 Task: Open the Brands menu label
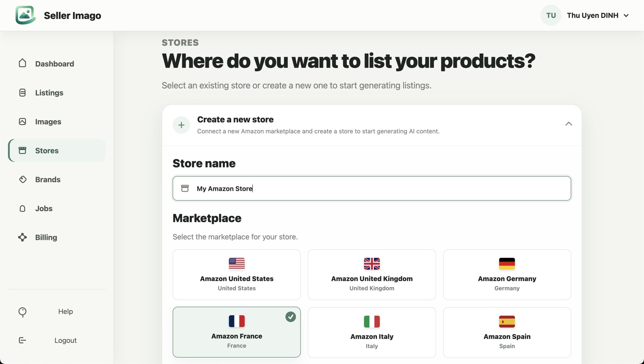(48, 180)
